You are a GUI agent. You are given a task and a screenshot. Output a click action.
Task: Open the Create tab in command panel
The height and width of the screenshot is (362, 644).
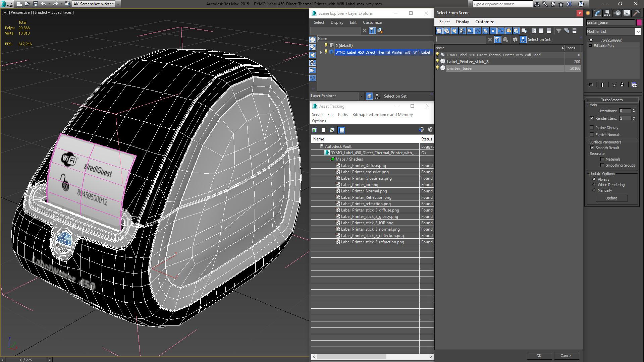[x=588, y=13]
